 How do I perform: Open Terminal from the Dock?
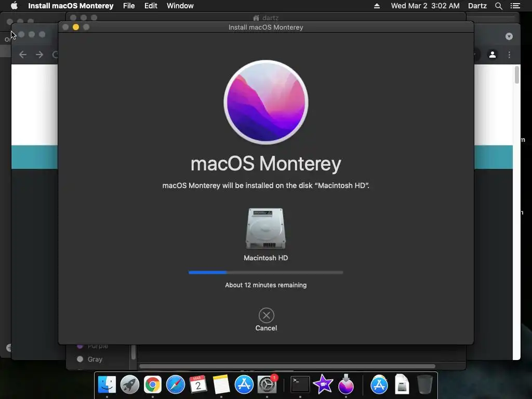click(300, 384)
